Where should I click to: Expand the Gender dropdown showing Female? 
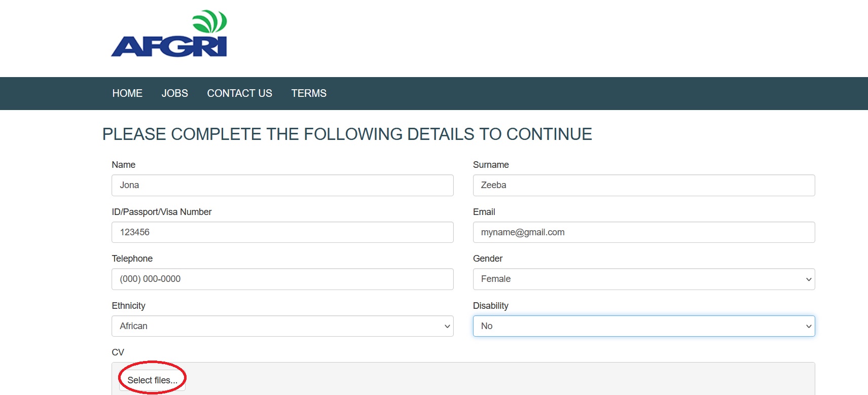643,279
